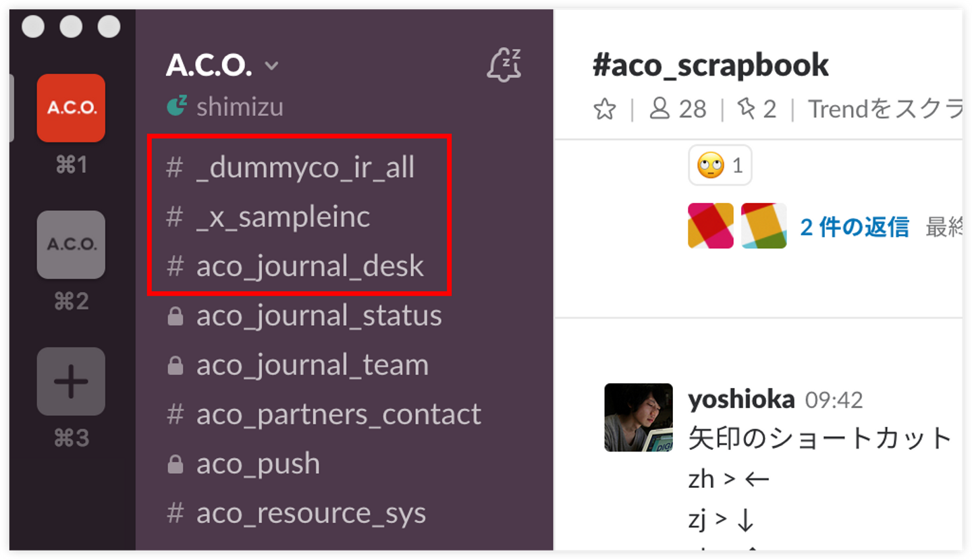This screenshot has width=972, height=560.
Task: Click the yoshioka username link
Action: pyautogui.click(x=740, y=400)
